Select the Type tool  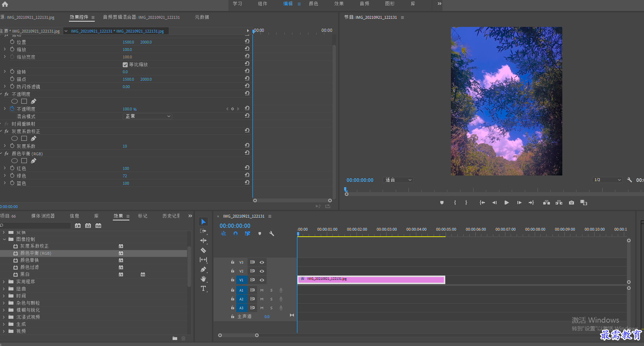(x=203, y=289)
